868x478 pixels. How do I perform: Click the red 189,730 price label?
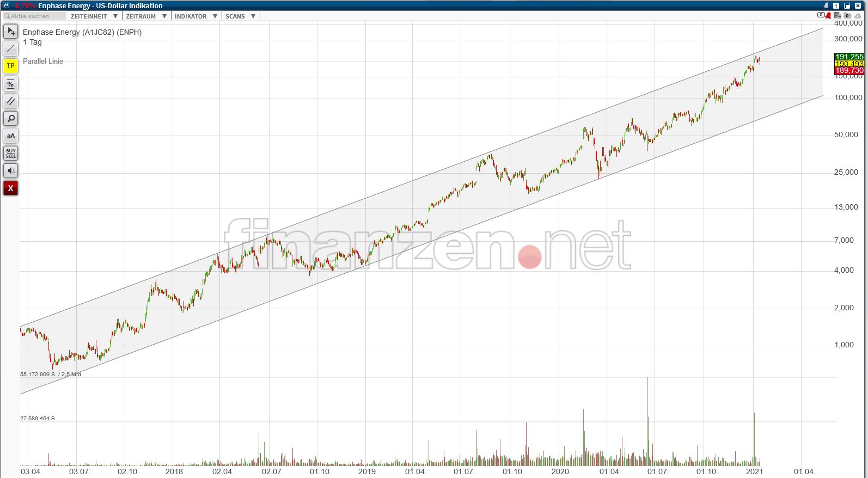coord(849,71)
